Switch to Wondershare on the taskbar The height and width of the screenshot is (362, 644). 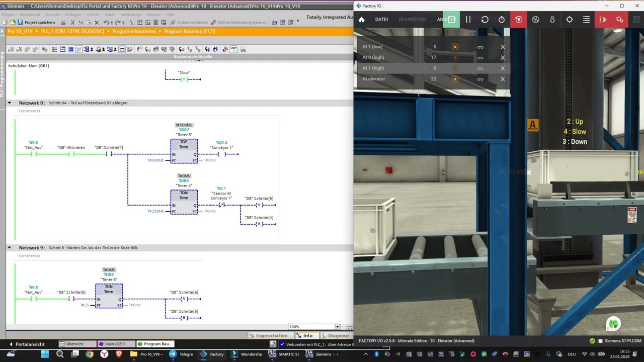pyautogui.click(x=247, y=354)
